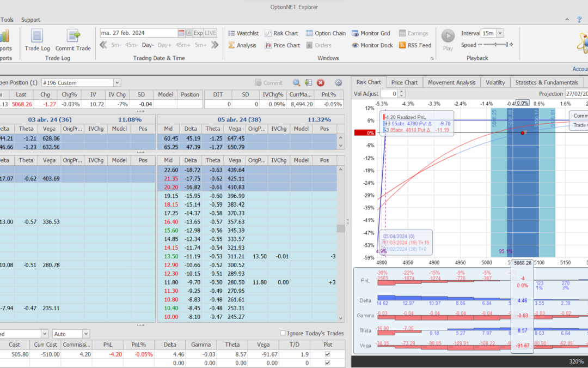Toggle the Plot checkbox in second row
The width and height of the screenshot is (588, 368).
pos(327,363)
